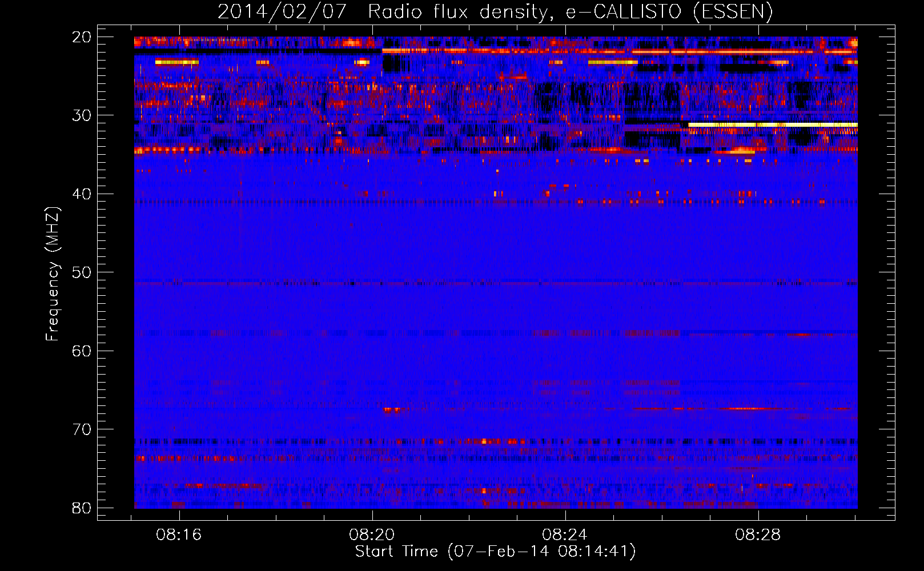This screenshot has width=924, height=571.
Task: Click the 'Start Time (07-Feb-14 08:14:41)' axis label
Action: pyautogui.click(x=495, y=552)
